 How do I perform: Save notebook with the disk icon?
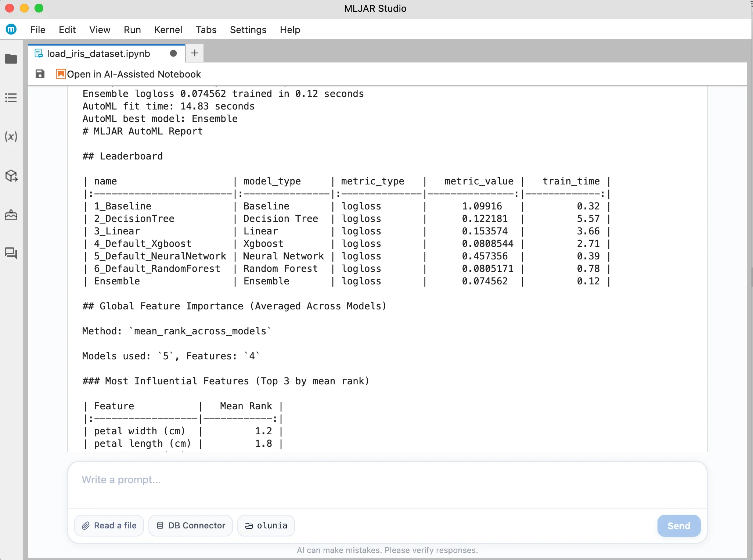40,74
